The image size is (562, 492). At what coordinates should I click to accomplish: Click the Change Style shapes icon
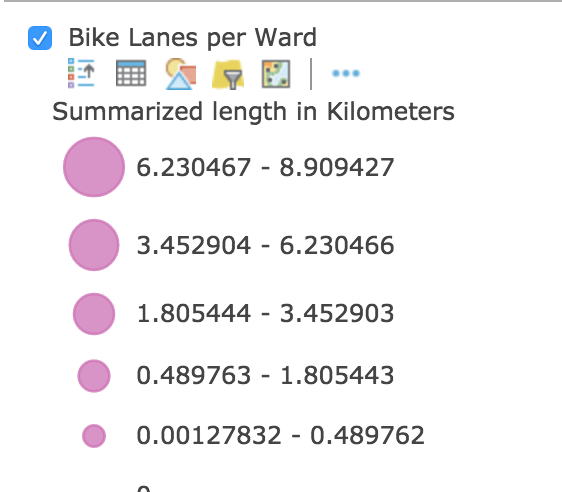click(181, 73)
